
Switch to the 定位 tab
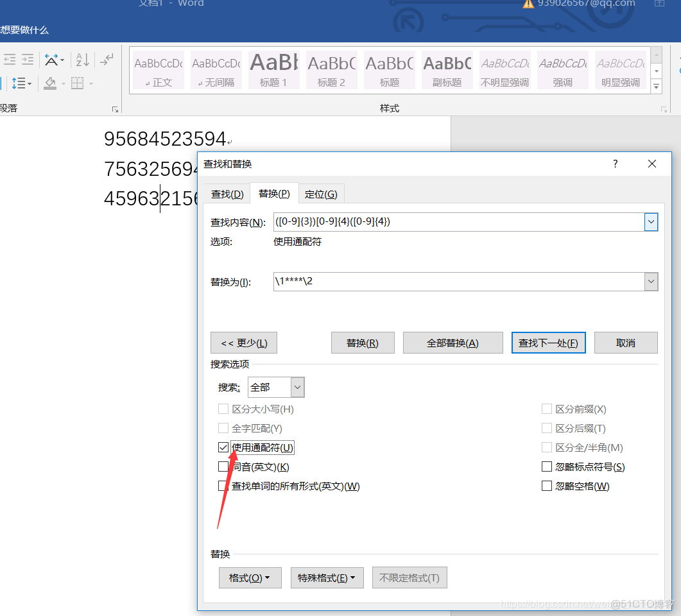[x=321, y=193]
